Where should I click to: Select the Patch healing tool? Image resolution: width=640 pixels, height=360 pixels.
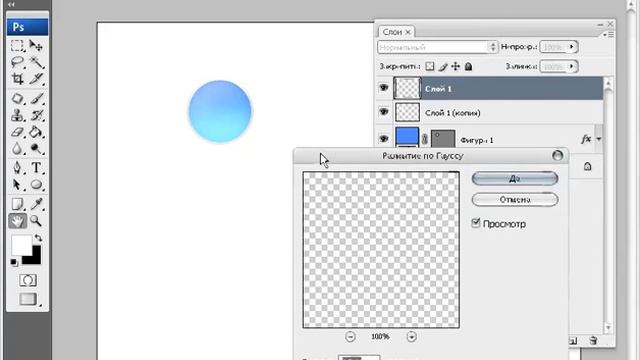17,98
